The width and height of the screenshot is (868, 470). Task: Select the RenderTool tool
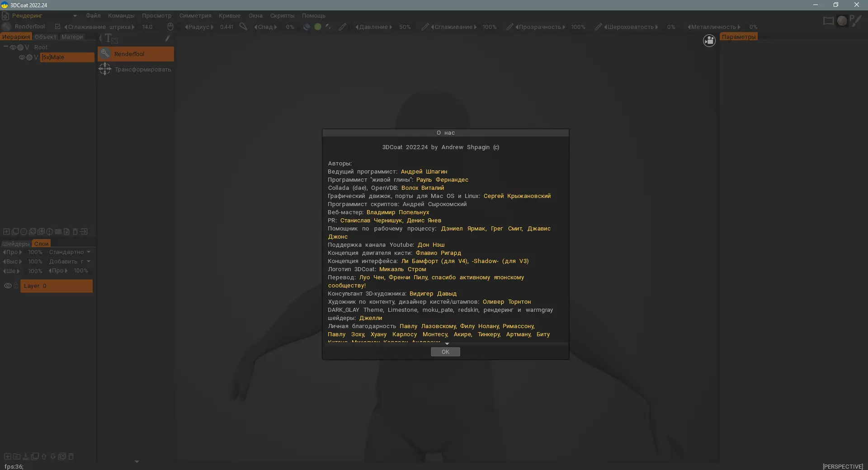[x=136, y=54]
